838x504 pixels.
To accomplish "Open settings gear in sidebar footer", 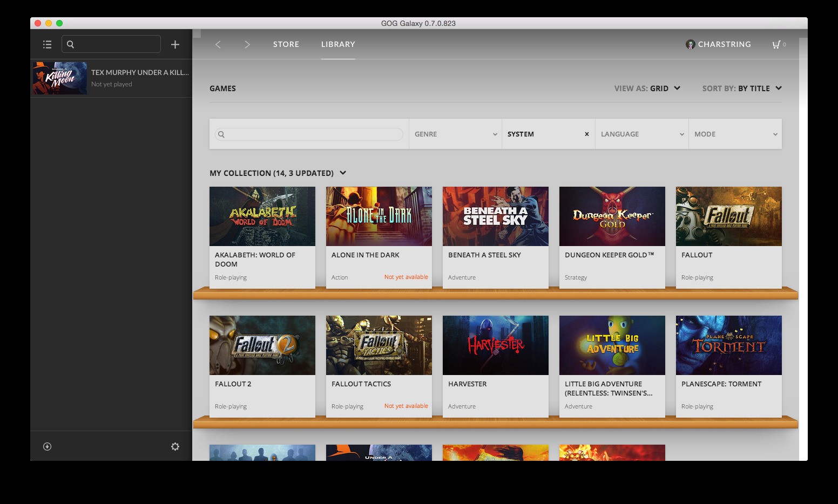I will click(175, 446).
